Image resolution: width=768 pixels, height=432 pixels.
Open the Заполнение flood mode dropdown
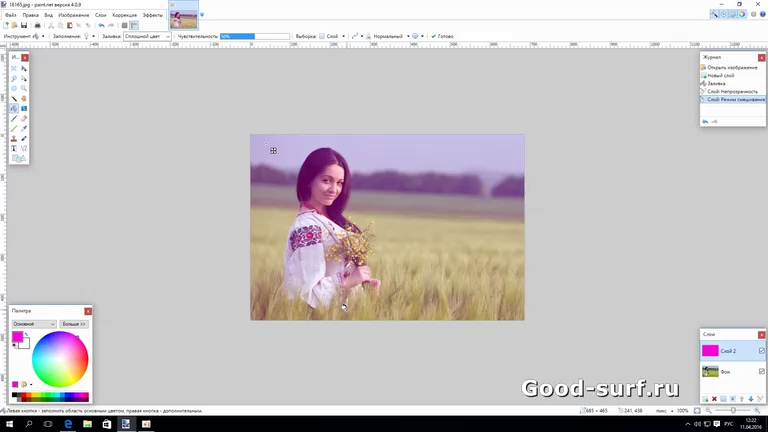89,36
